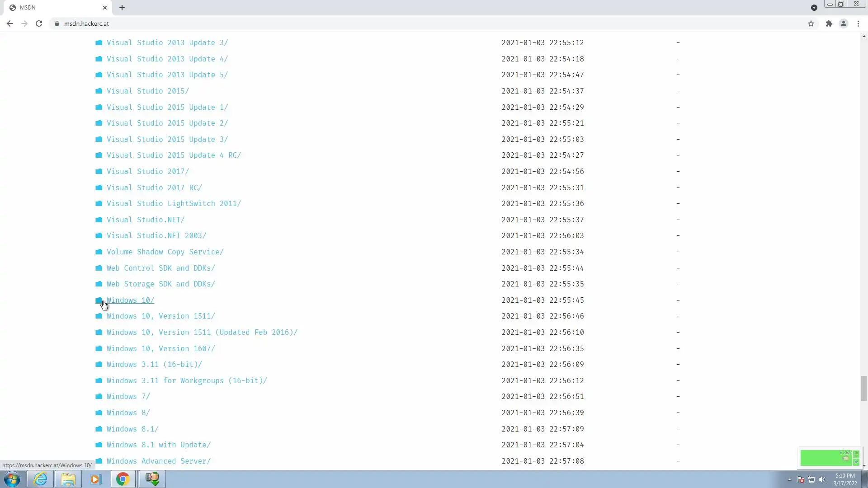Click folder icon beside Visual Studio 2017
The image size is (868, 488).
point(99,171)
